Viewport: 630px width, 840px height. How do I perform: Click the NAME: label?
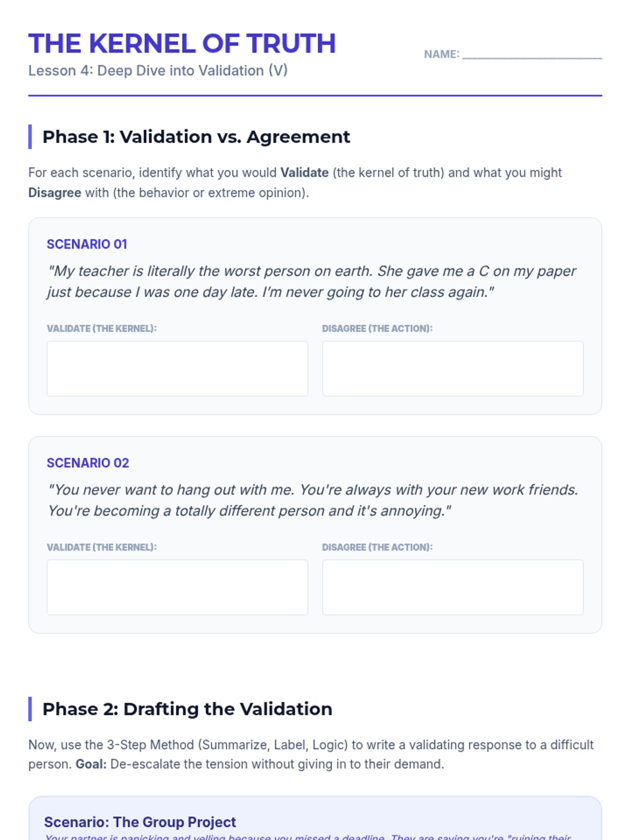tap(441, 55)
